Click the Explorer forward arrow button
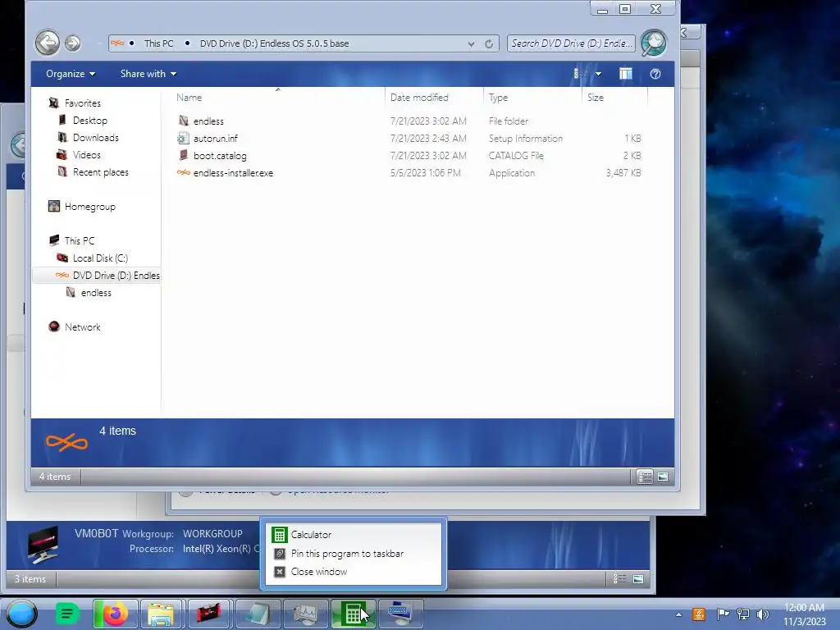The image size is (840, 630). 73,43
